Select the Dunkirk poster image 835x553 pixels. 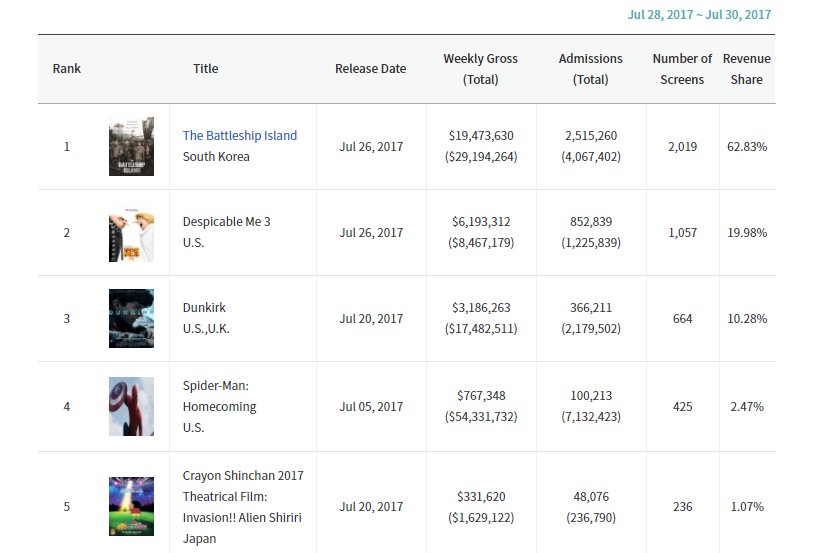coord(131,318)
